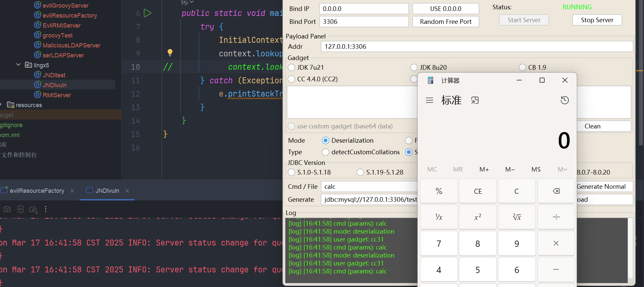644x287 pixels.
Task: Click Generate Normal button
Action: click(605, 186)
